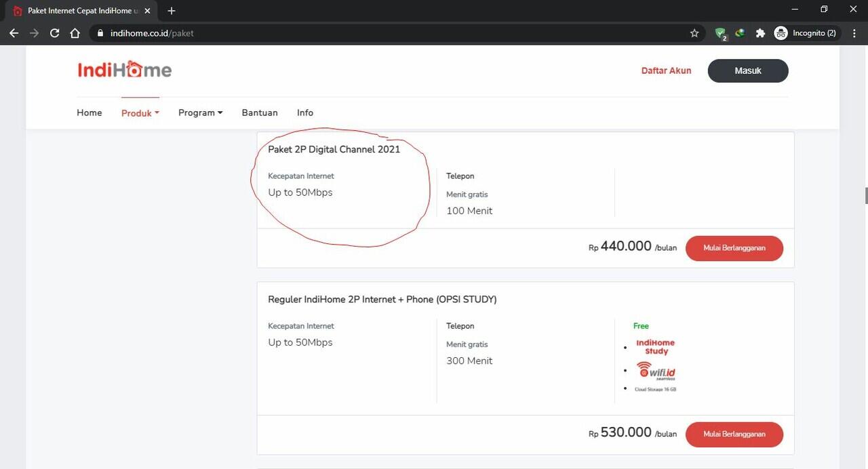Click the browser forward arrow

pyautogui.click(x=34, y=33)
